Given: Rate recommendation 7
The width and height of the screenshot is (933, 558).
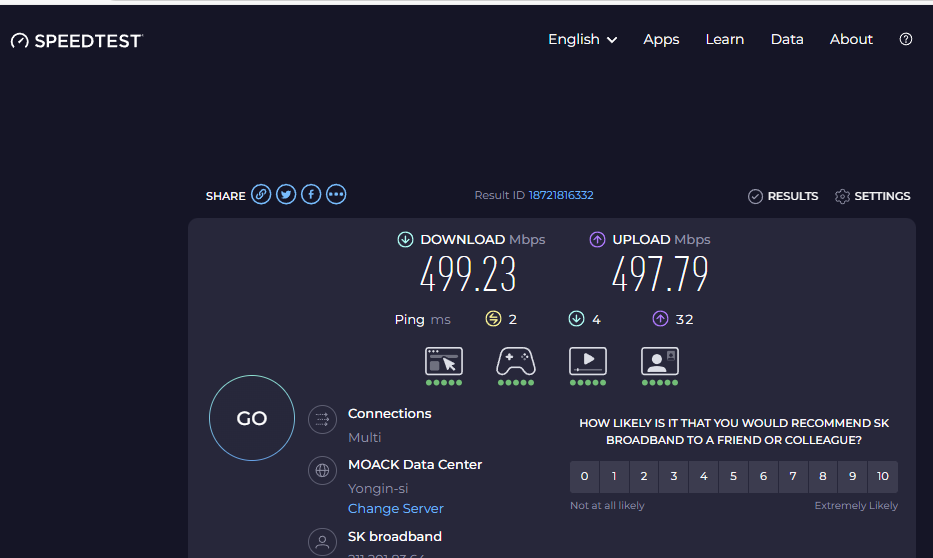Looking at the screenshot, I should coord(793,477).
